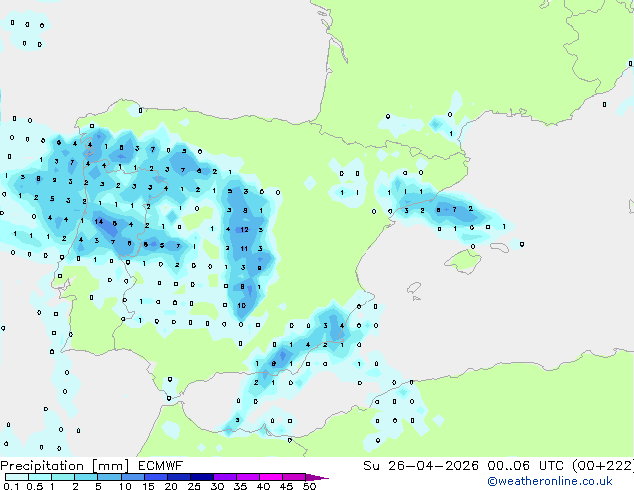Click the '0.1' legend label
The image size is (634, 490).
(x=12, y=486)
